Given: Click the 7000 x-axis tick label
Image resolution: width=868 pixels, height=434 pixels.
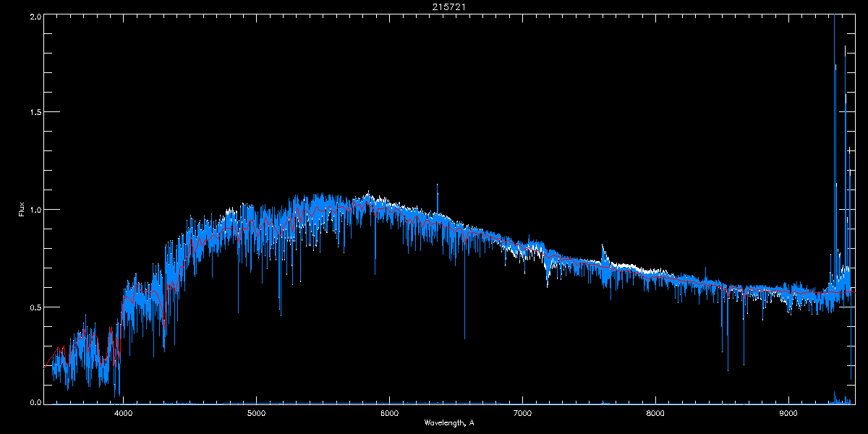Looking at the screenshot, I should click(522, 414).
